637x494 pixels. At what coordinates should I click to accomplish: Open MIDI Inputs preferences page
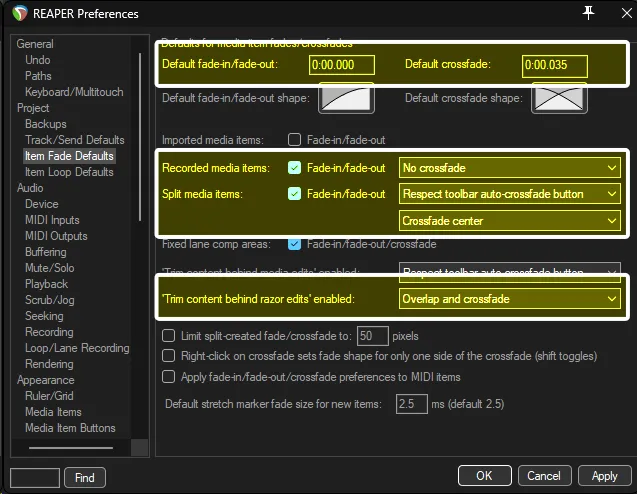pos(52,220)
